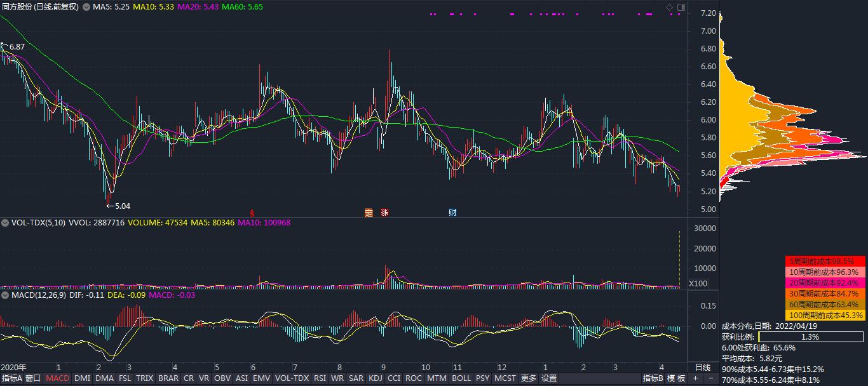868x386 pixels.
Task: Click the 6.00处获利盘 65.6% text
Action: click(x=759, y=347)
